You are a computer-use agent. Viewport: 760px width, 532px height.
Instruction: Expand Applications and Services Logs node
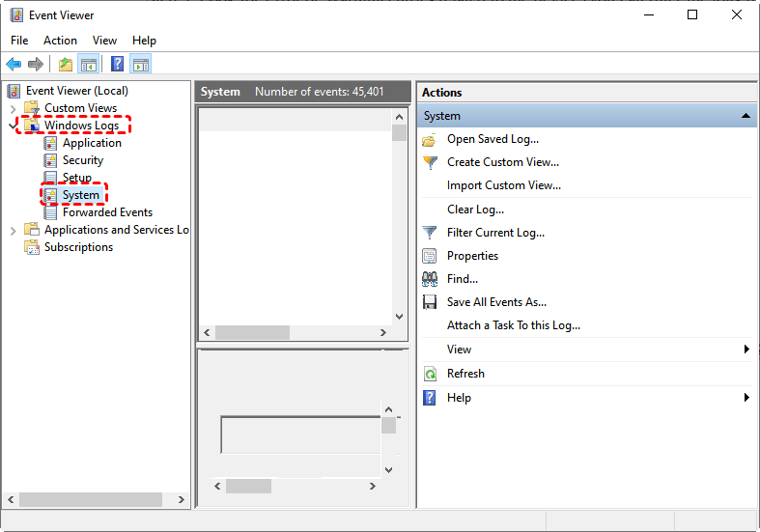click(x=13, y=230)
